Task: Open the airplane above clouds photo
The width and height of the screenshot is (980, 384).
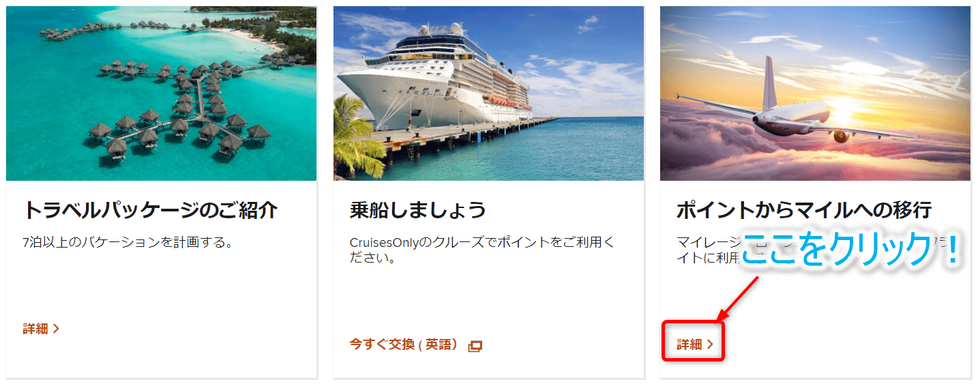Action: (x=815, y=93)
